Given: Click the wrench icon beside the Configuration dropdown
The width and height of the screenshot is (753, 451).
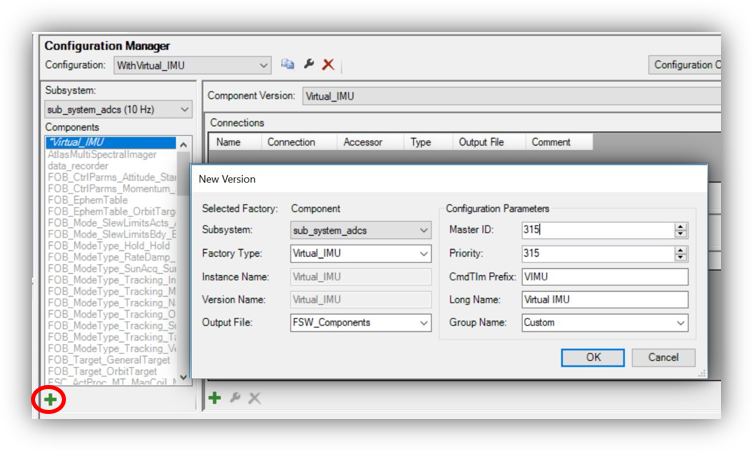Looking at the screenshot, I should click(309, 64).
